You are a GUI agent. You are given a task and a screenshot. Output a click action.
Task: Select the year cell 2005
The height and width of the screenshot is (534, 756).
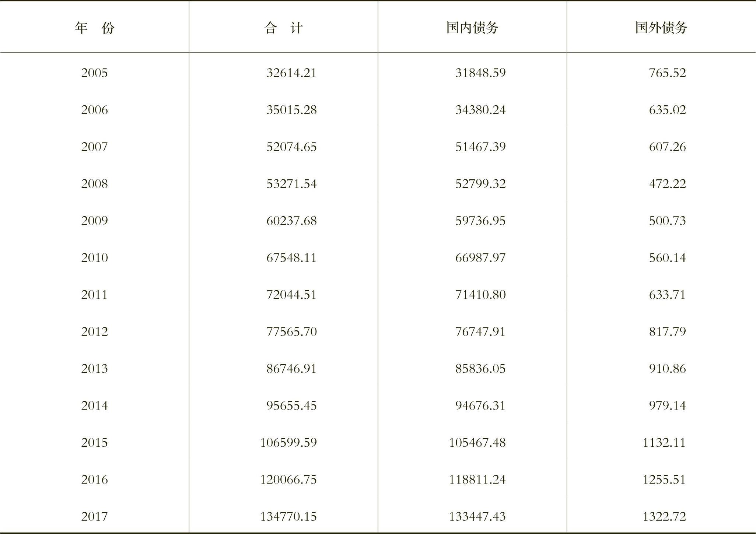(95, 73)
